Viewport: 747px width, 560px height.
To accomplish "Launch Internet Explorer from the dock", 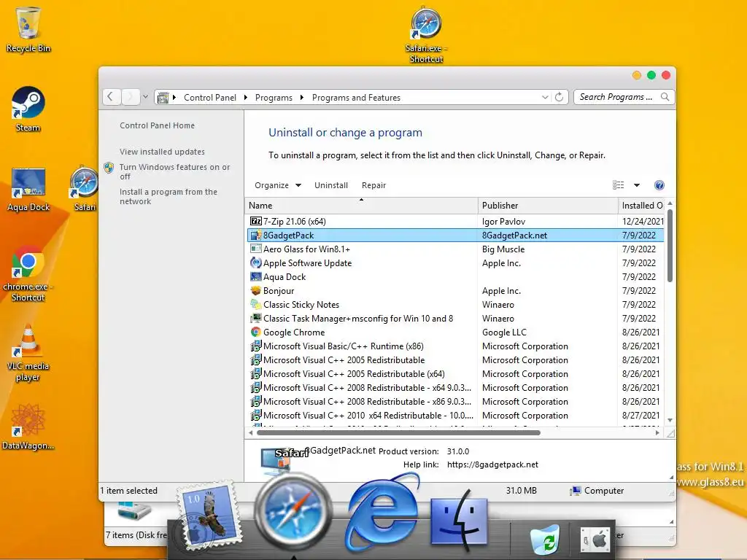I will pos(383,512).
